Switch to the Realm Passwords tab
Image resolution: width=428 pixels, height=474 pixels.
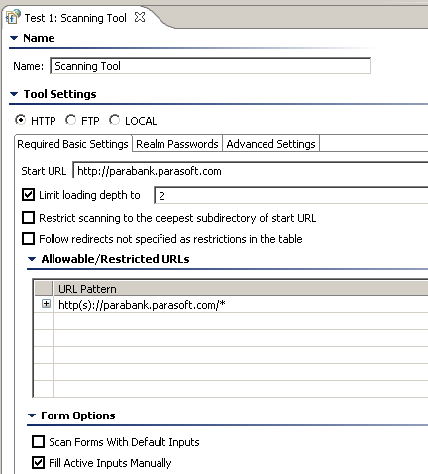[177, 144]
